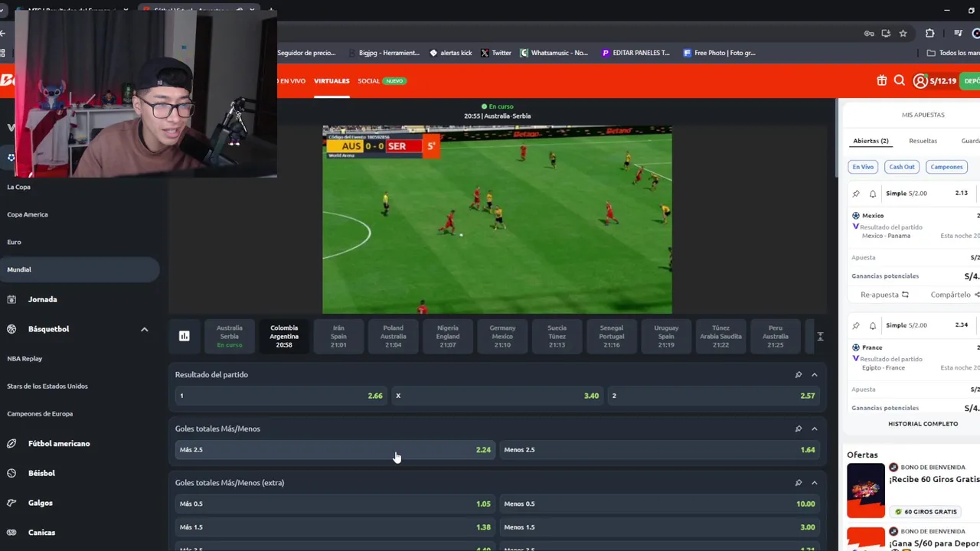Open the Todos los marcadores bookmarks folder
The width and height of the screenshot is (980, 551).
952,53
